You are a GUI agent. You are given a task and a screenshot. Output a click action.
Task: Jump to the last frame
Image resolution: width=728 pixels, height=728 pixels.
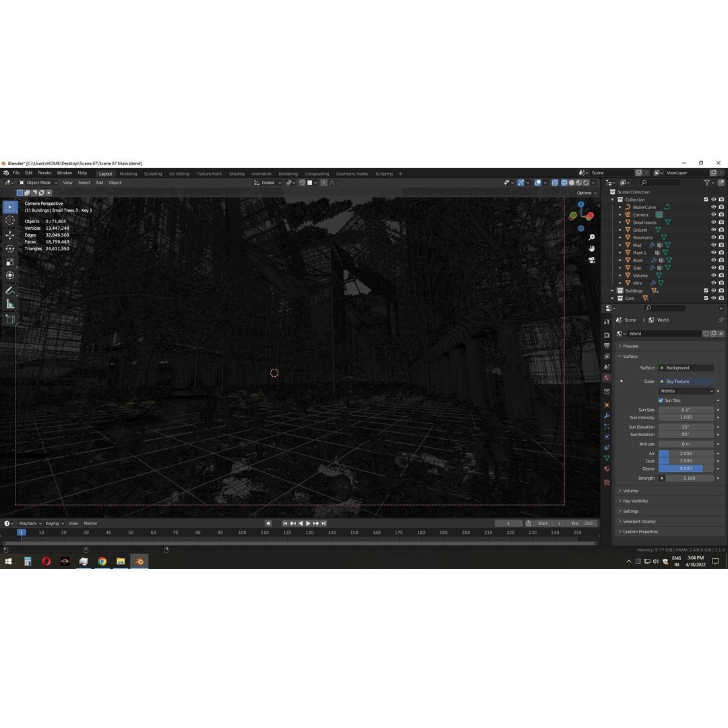click(x=324, y=523)
